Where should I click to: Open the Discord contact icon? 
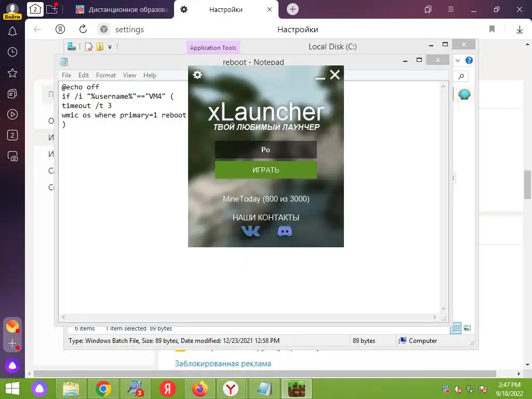285,231
